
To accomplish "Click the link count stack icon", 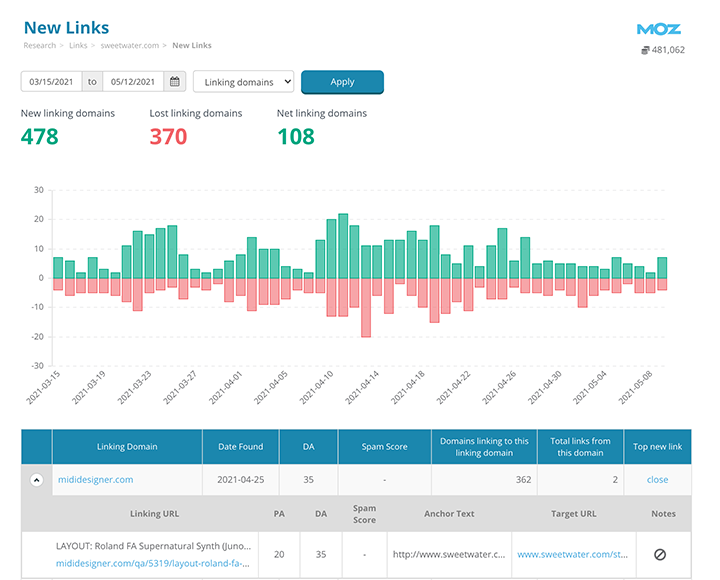I will click(644, 51).
